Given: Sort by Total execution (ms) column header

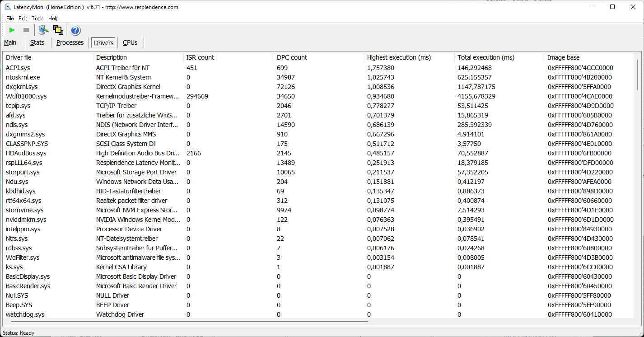Looking at the screenshot, I should click(499, 57).
